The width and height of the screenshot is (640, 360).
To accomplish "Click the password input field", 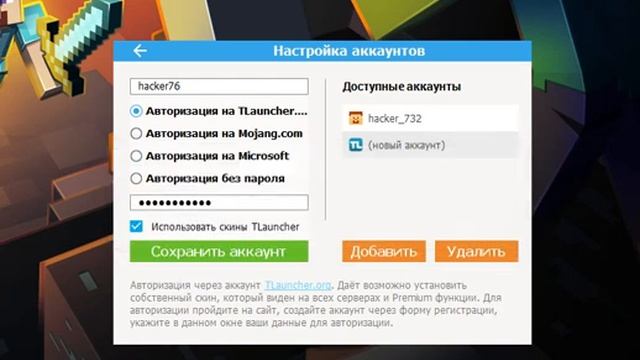I will (x=219, y=203).
